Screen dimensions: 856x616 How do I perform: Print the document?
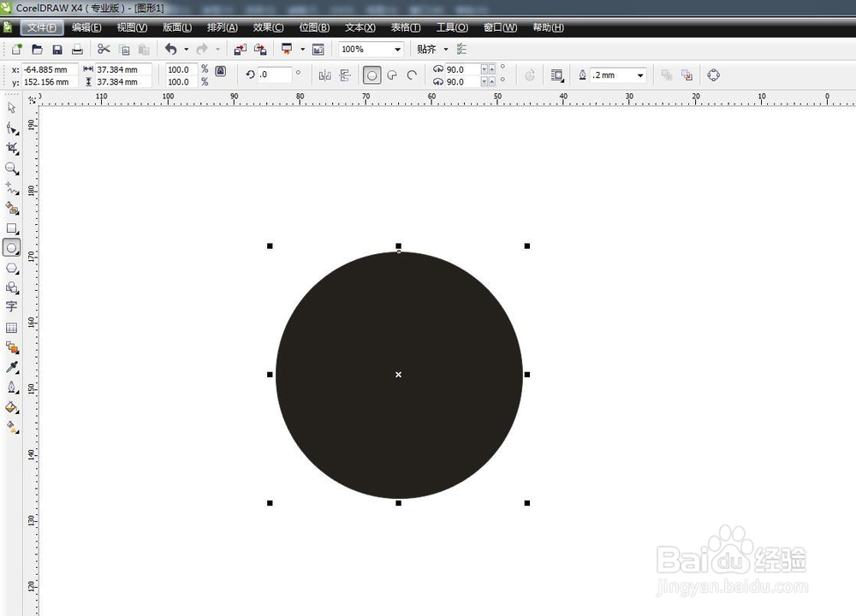(78, 49)
